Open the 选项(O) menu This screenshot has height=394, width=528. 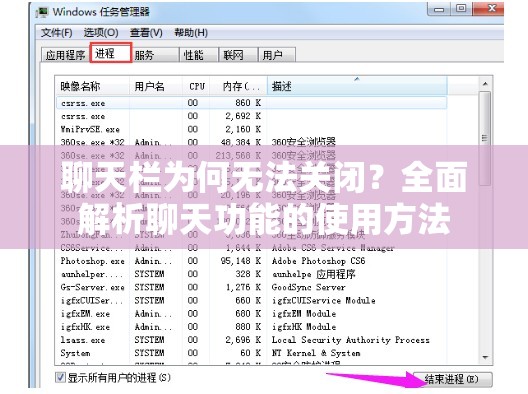coord(101,33)
